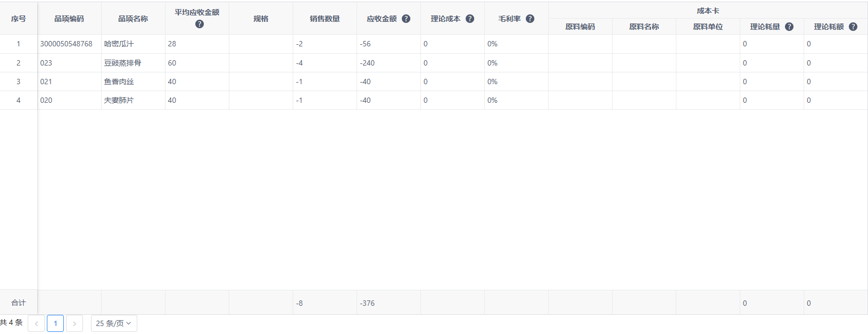Click the 夫妻肺片 item name cell
The image size is (868, 334).
click(x=119, y=100)
